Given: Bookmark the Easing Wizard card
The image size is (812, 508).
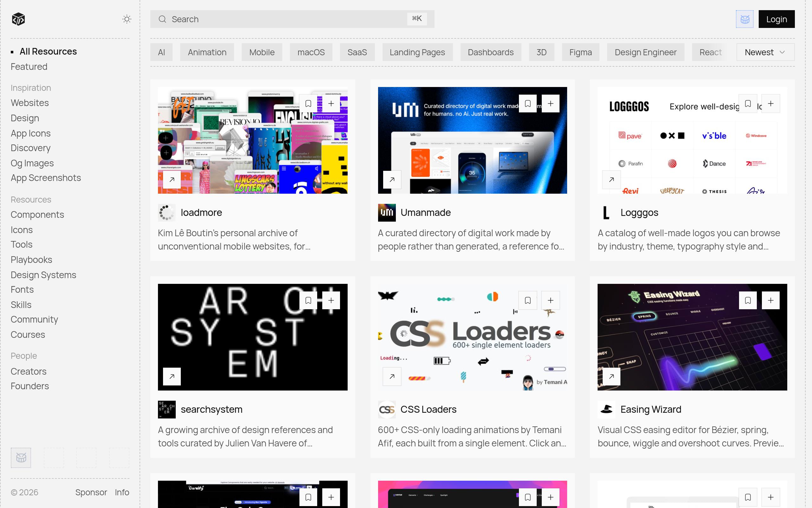Looking at the screenshot, I should pos(748,300).
